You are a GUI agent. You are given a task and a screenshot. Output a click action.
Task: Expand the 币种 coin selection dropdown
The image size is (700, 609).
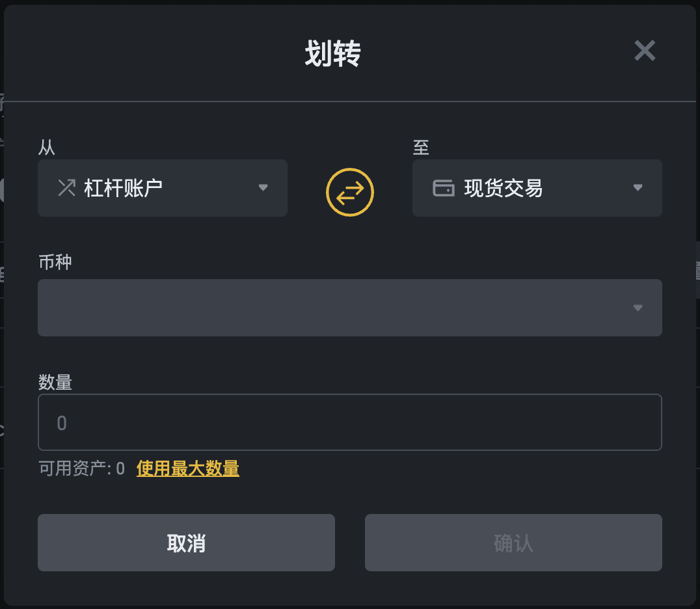(350, 307)
